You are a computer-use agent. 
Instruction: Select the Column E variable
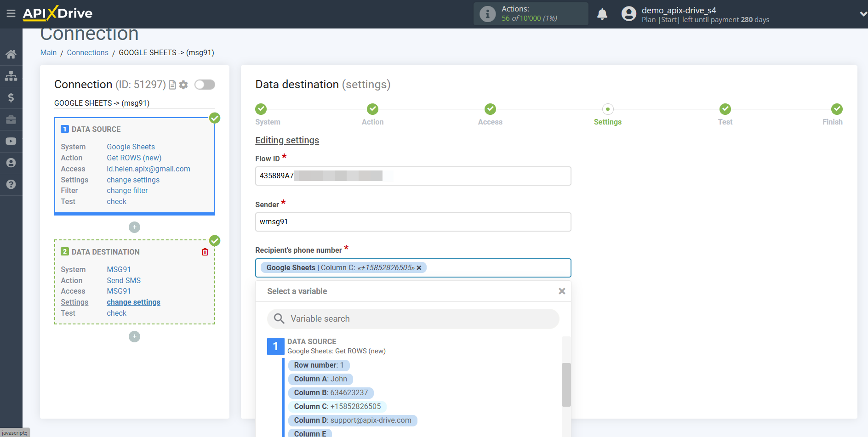(x=310, y=433)
